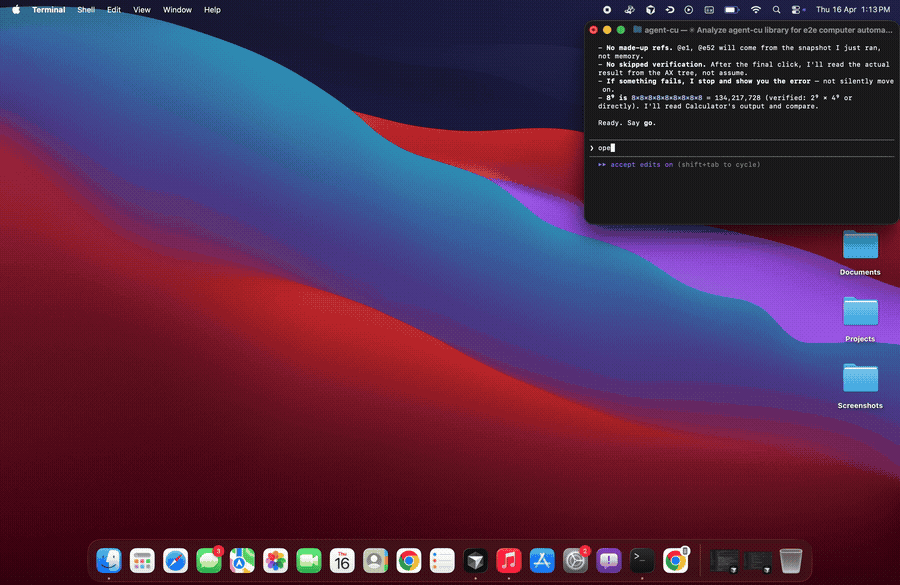The width and height of the screenshot is (900, 585).
Task: Click Terminal icon in the Dock
Action: [642, 560]
